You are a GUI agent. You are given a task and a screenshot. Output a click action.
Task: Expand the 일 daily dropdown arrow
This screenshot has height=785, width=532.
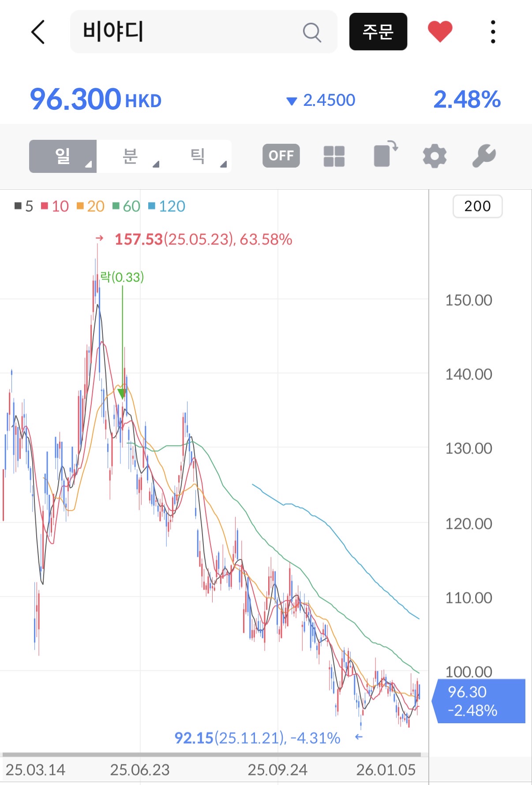88,164
